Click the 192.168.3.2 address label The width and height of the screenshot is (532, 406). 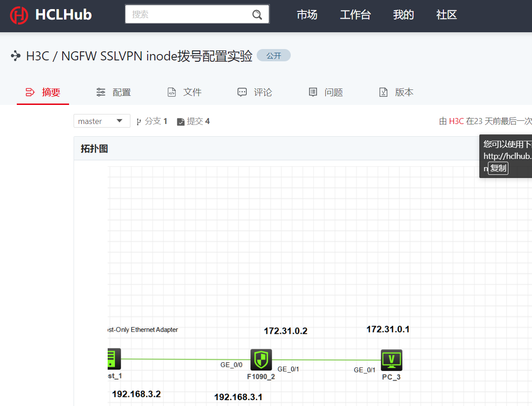coord(136,394)
